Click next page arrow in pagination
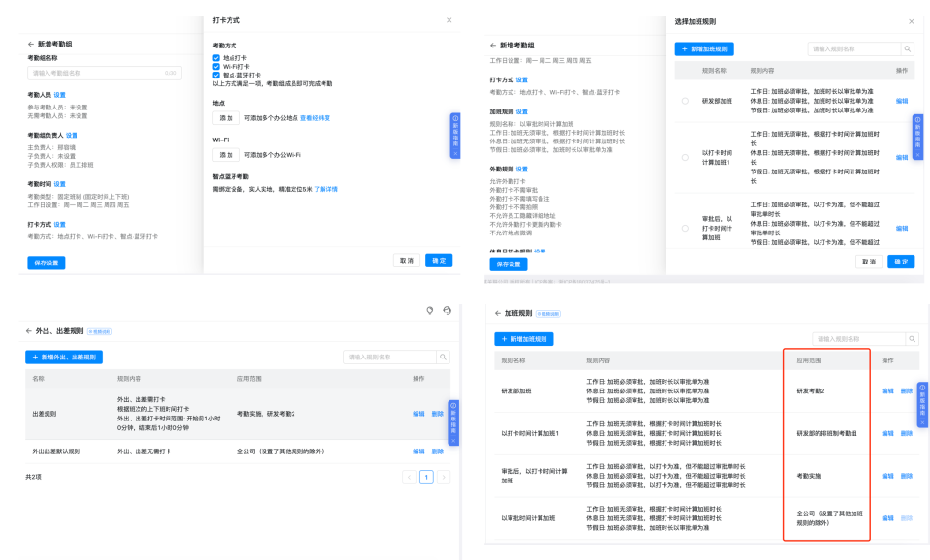The height and width of the screenshot is (560, 930). (x=444, y=477)
